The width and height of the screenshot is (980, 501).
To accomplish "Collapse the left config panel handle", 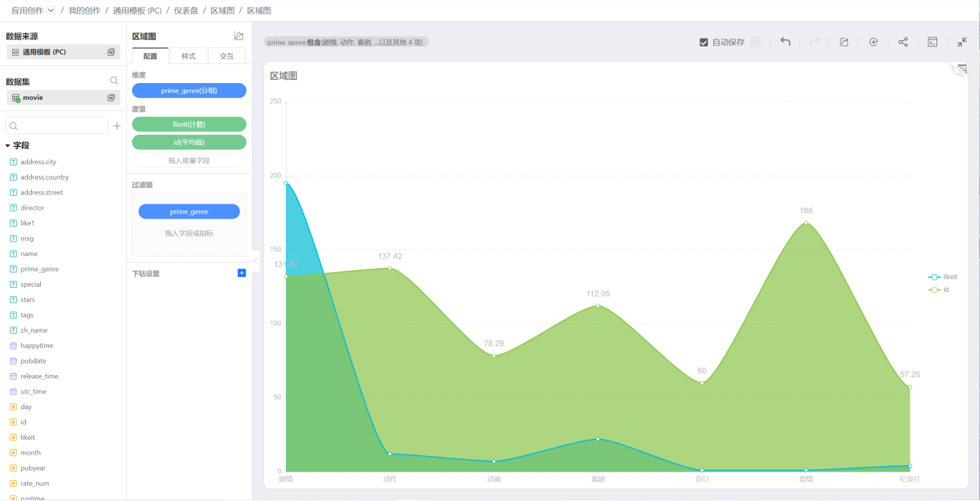I will coord(256,261).
